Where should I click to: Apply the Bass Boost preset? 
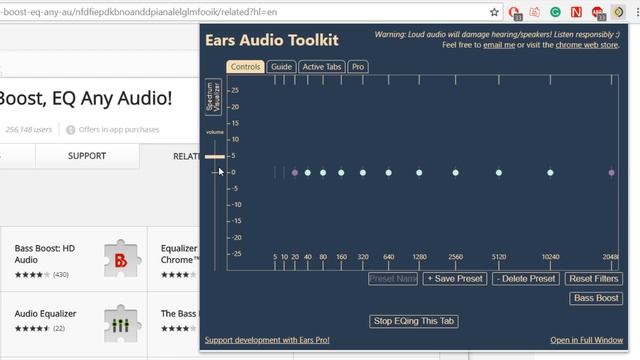[596, 298]
